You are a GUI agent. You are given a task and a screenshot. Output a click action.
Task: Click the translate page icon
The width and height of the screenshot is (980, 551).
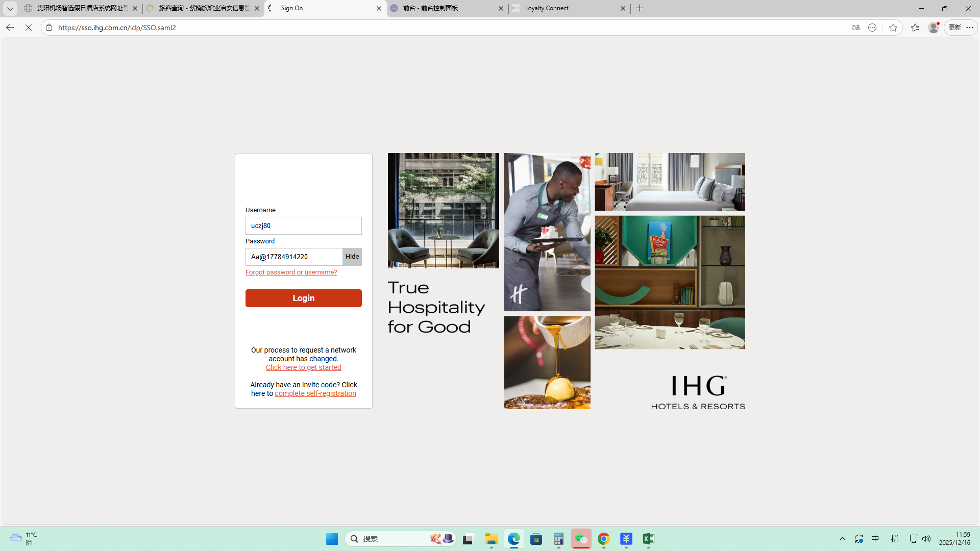856,28
